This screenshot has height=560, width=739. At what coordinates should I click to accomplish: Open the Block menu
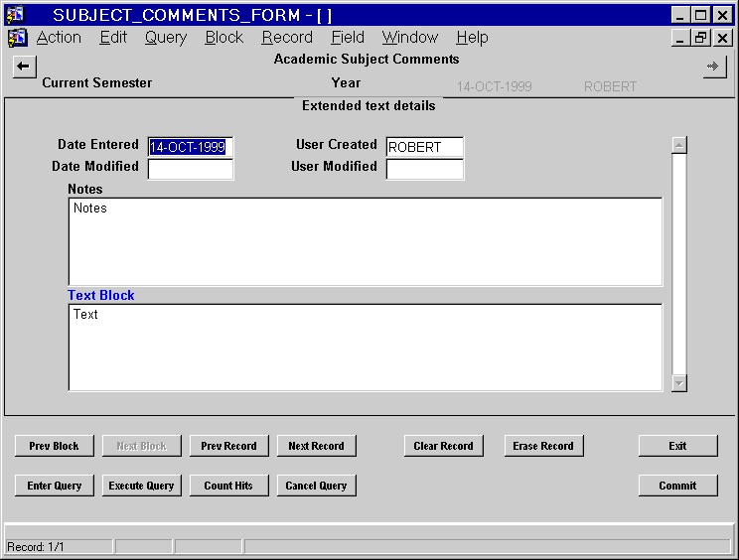coord(224,37)
